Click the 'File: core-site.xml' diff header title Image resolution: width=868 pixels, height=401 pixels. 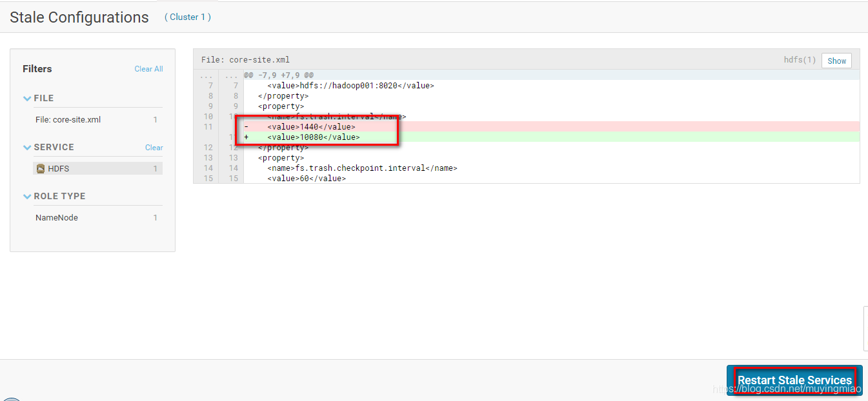point(245,60)
